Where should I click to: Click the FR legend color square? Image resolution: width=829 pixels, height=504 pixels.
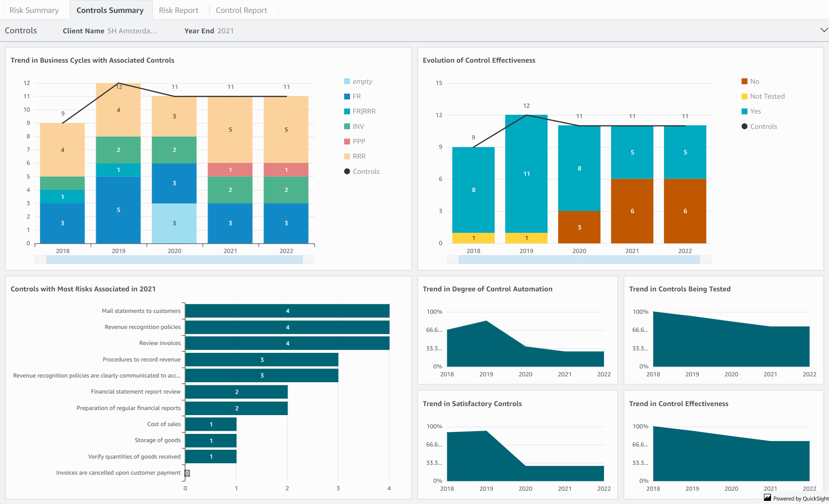[x=347, y=96]
